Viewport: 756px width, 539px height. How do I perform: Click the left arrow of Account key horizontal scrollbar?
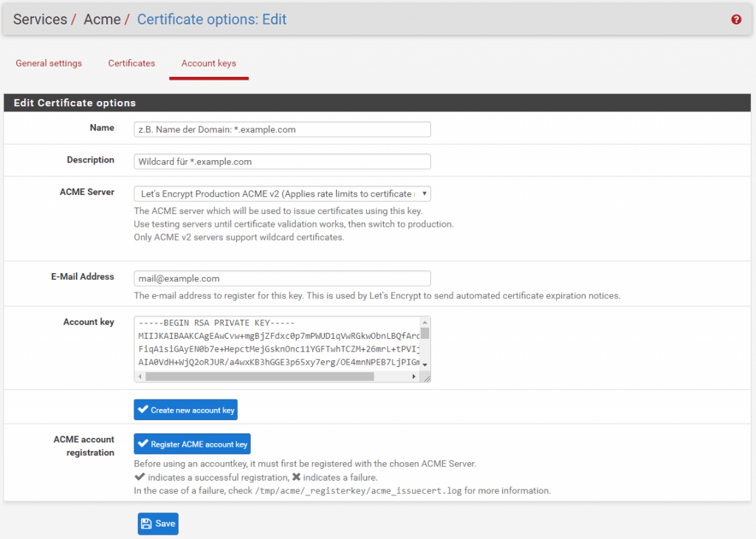click(140, 377)
